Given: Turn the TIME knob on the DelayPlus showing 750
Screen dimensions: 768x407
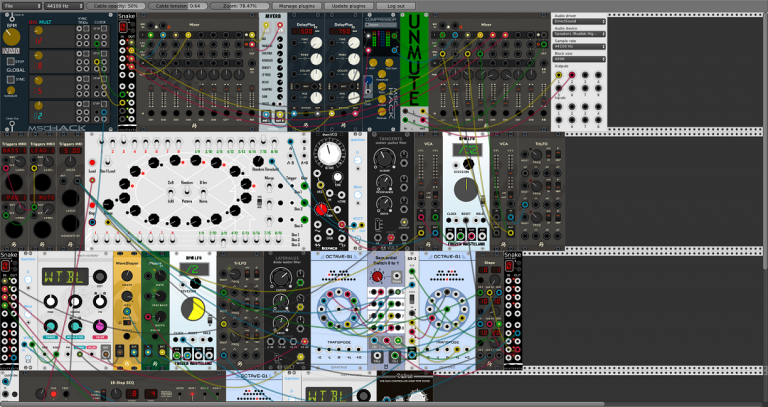Looking at the screenshot, I should [354, 43].
